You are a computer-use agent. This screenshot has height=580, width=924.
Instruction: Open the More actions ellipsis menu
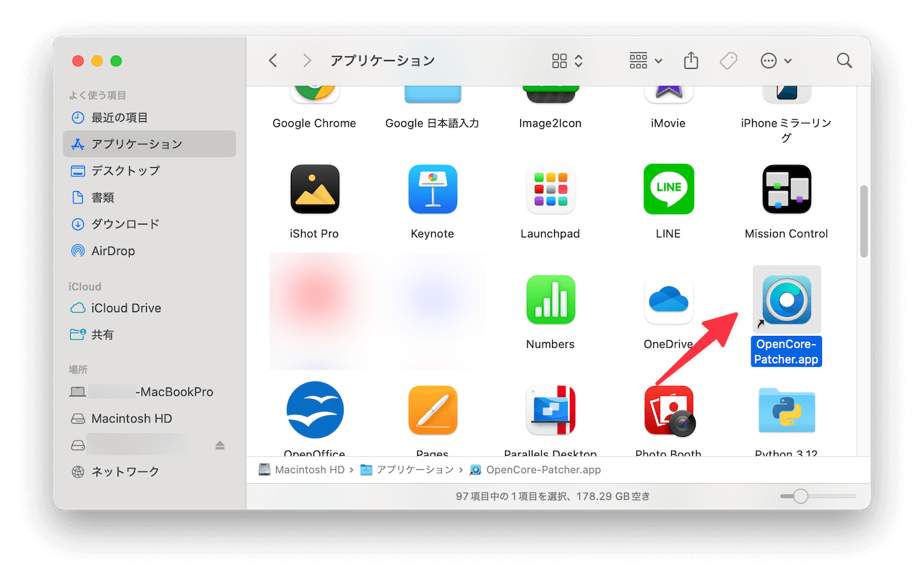coord(776,61)
